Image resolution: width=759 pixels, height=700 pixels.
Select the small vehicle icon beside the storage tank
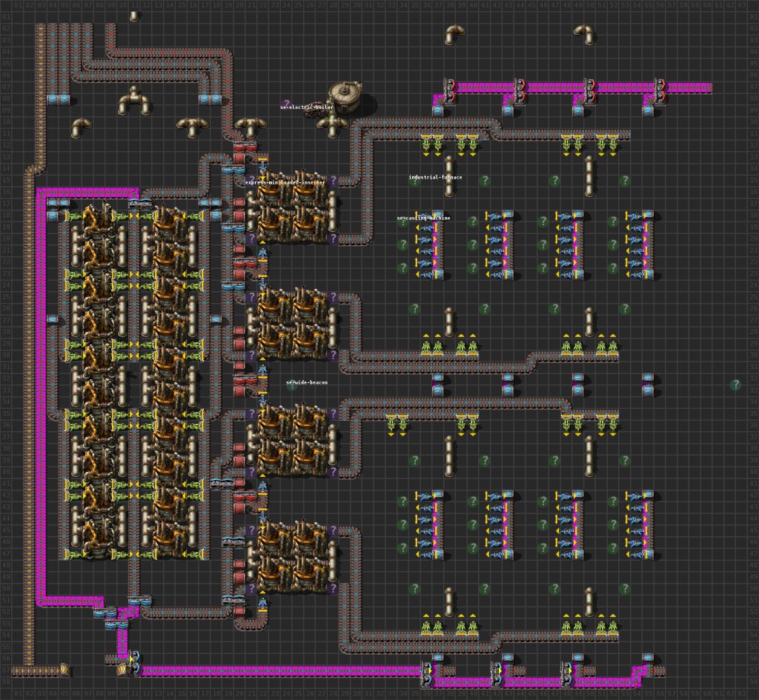pos(316,112)
